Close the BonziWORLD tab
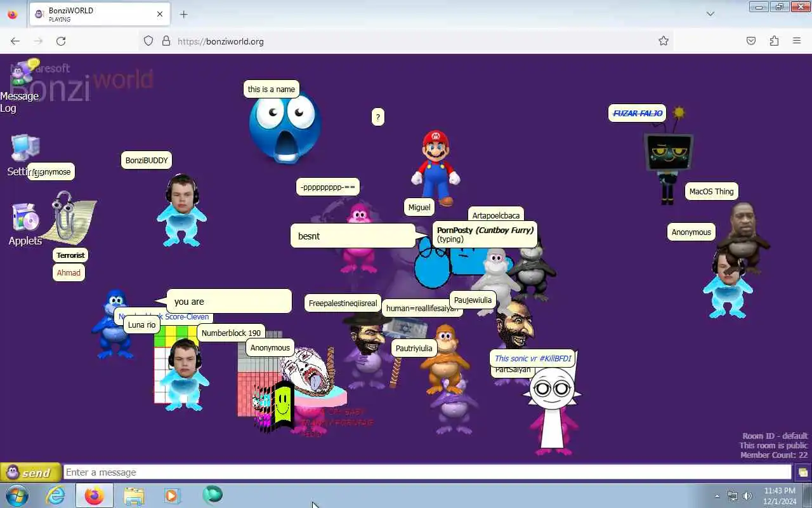Screen dimensions: 812x508 click(x=160, y=14)
